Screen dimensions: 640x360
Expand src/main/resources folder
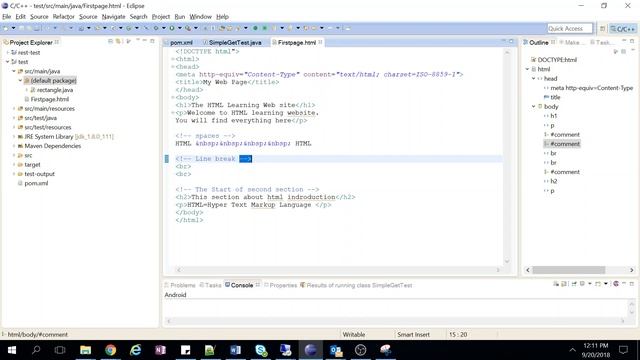[14, 109]
